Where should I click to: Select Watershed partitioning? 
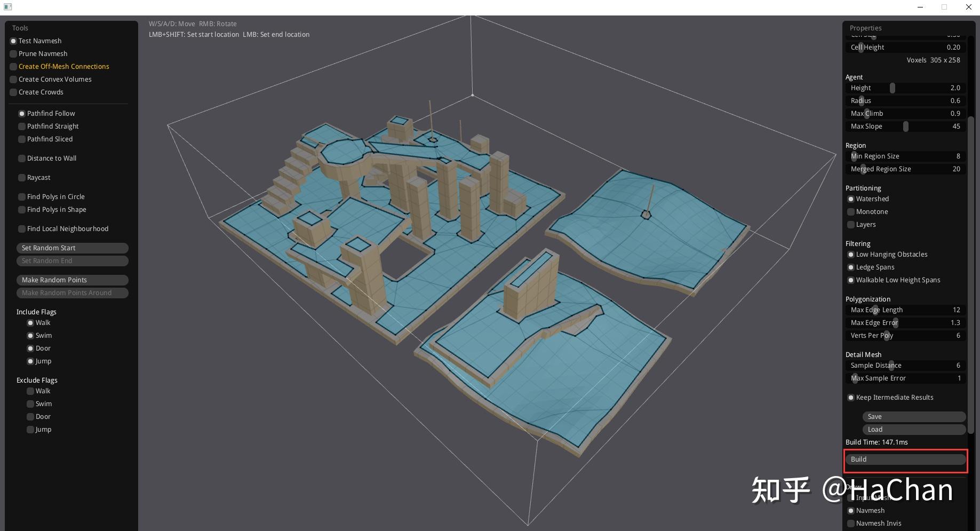[869, 199]
